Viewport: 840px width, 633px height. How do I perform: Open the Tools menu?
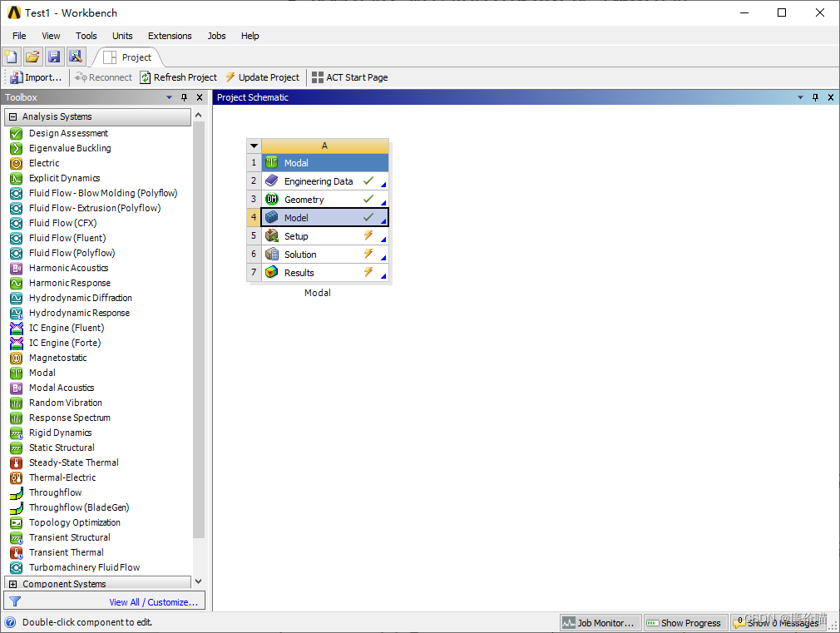coord(86,36)
